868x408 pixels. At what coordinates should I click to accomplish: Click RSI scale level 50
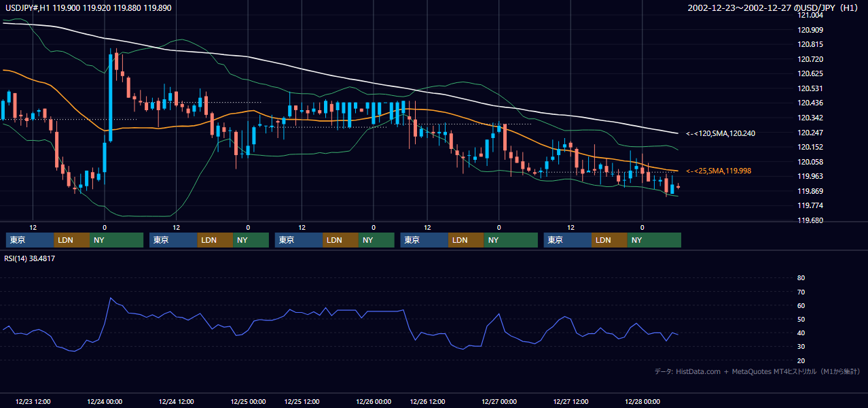801,319
